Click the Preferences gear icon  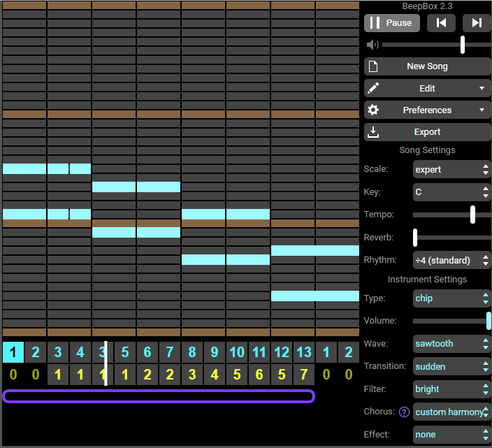point(373,110)
